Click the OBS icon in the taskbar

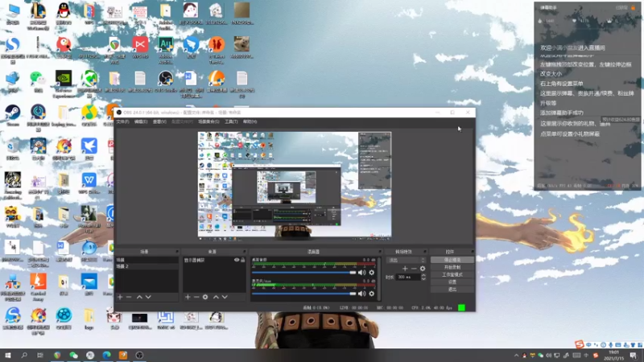(x=139, y=355)
